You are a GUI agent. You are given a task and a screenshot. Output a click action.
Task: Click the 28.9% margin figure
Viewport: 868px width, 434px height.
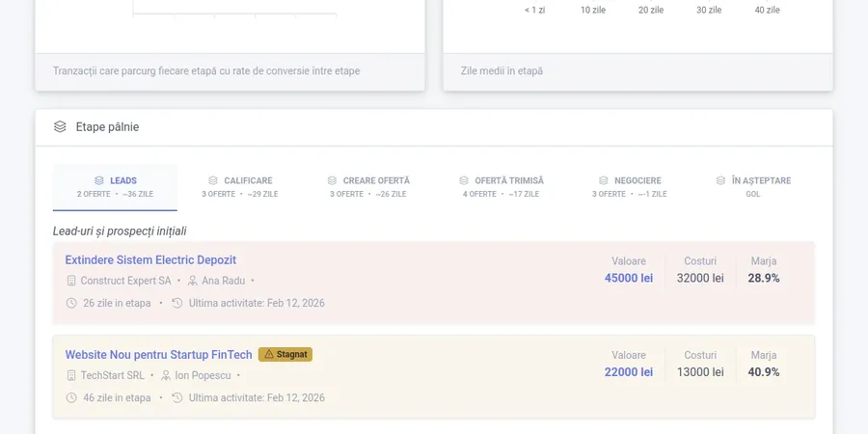tap(764, 278)
